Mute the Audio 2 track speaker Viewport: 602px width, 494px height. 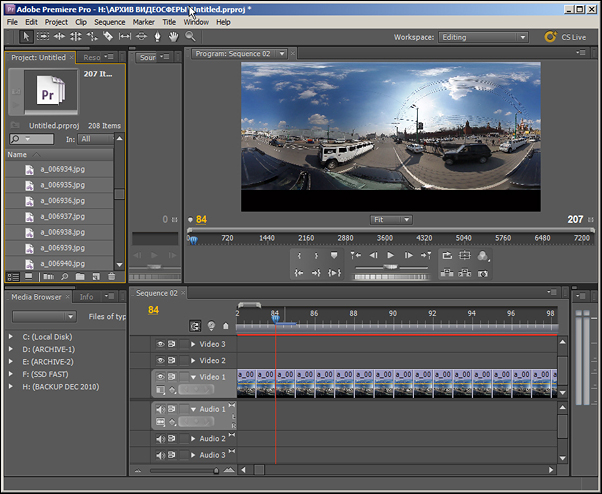point(159,439)
